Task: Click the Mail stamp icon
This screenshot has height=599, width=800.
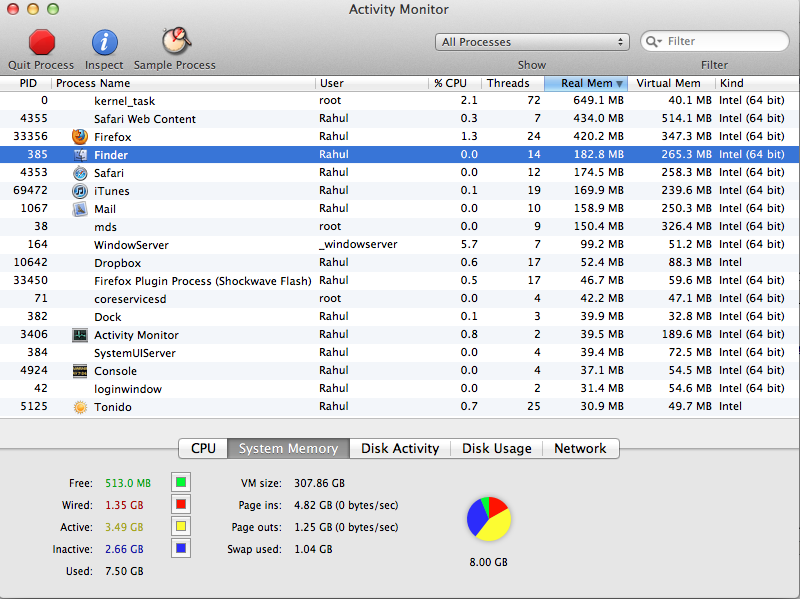Action: 80,209
